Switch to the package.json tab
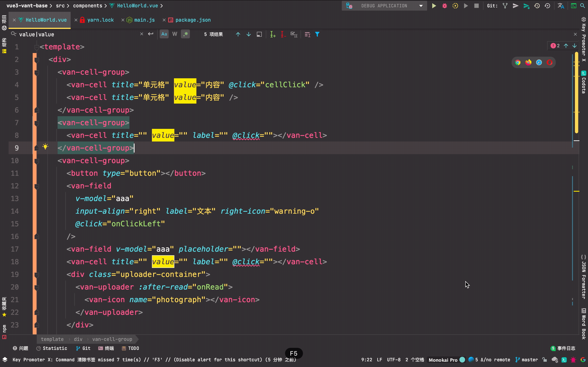The height and width of the screenshot is (367, 588). point(193,20)
